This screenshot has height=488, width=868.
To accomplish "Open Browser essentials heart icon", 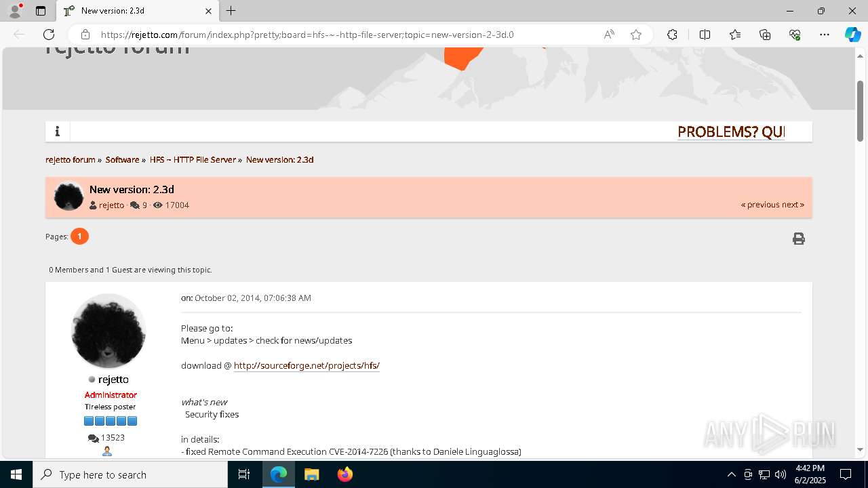I will [x=795, y=35].
